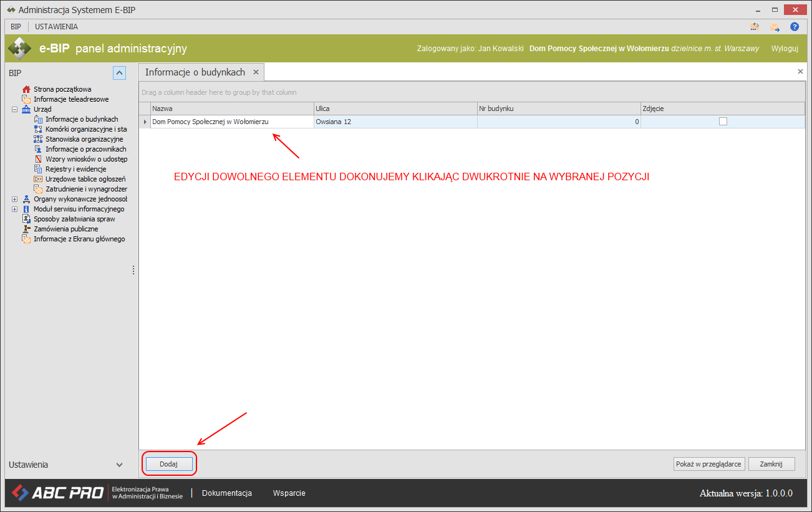
Task: Collapse the BIP panel with chevron button
Action: 120,72
